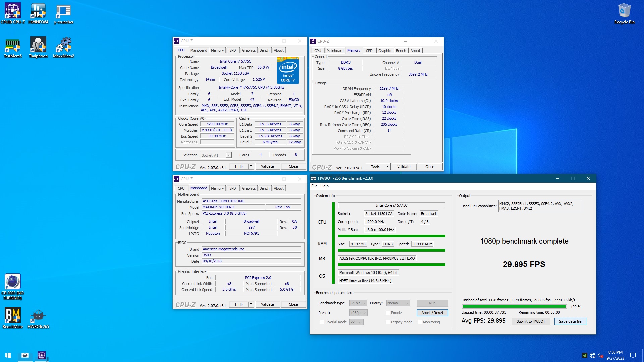This screenshot has width=644, height=362.
Task: Switch to Memory tab in the Mainboard window
Action: [x=217, y=188]
